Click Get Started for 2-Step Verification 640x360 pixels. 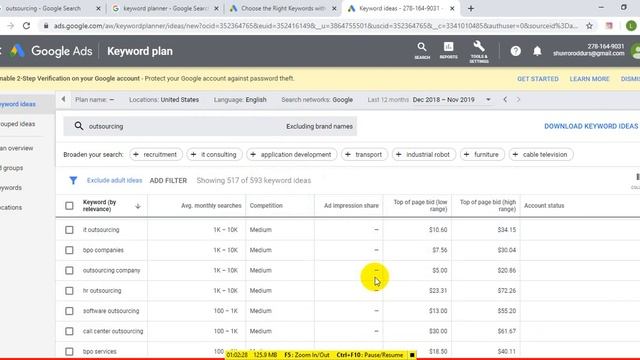tap(538, 79)
